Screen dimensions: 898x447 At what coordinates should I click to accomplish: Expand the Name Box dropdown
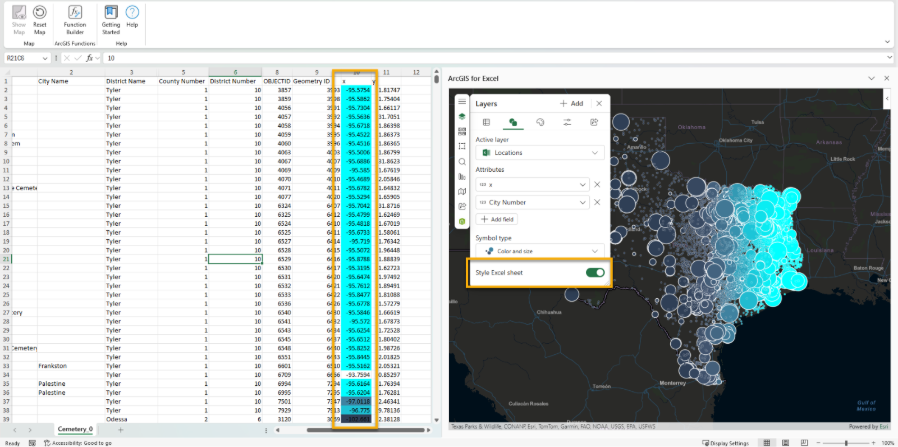click(x=46, y=58)
